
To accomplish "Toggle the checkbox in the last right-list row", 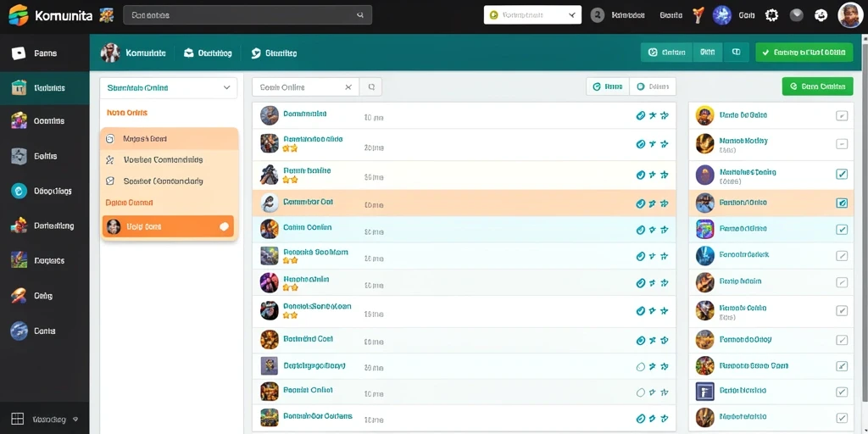I will click(842, 417).
